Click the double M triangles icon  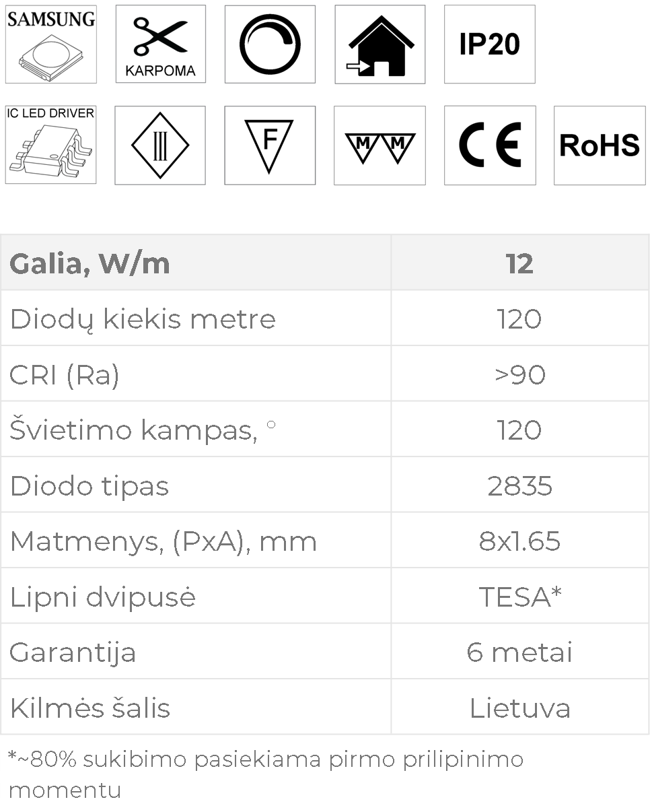point(380,145)
